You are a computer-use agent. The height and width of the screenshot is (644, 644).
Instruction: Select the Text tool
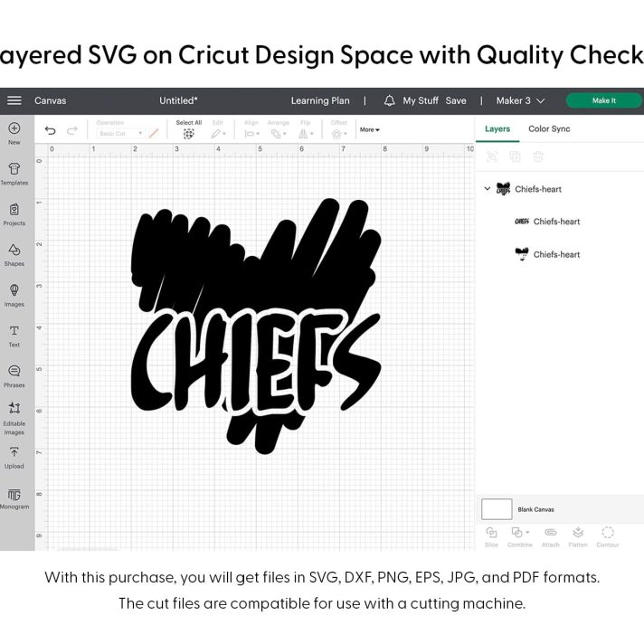(14, 336)
